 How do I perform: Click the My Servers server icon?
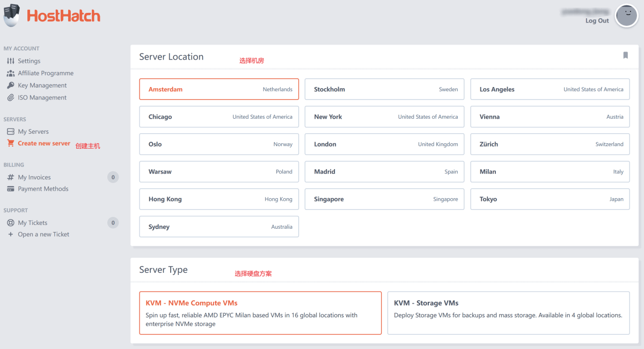tap(11, 132)
